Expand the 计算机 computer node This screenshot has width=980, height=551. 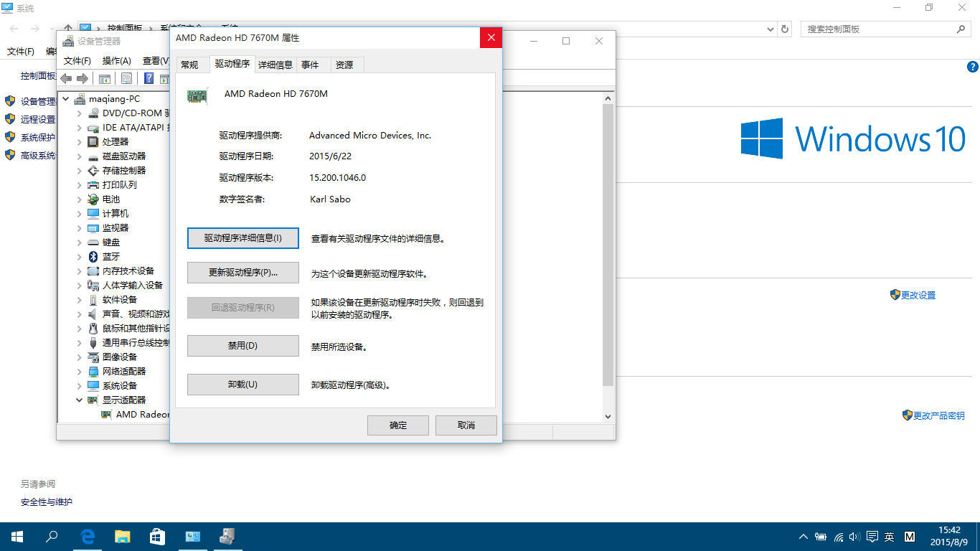coord(80,214)
